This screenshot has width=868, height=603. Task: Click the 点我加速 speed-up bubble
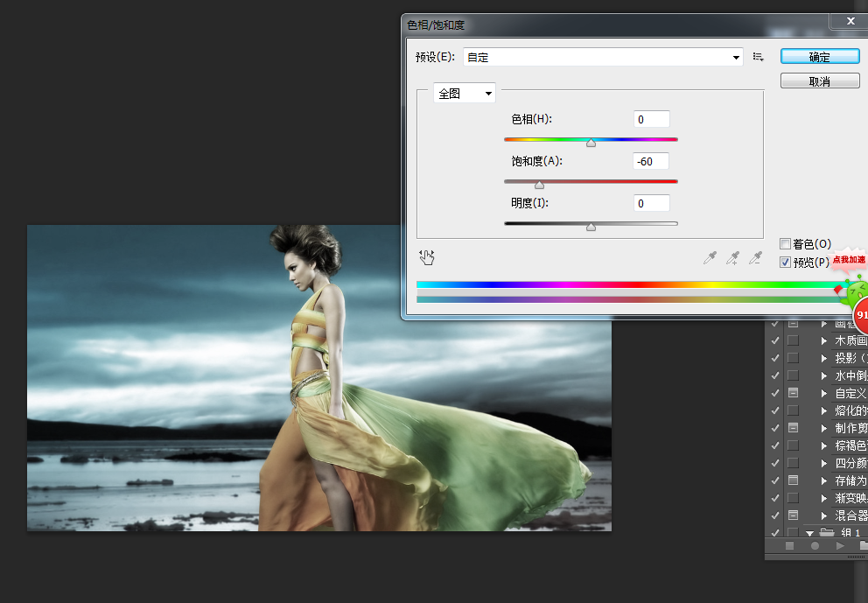pyautogui.click(x=848, y=260)
